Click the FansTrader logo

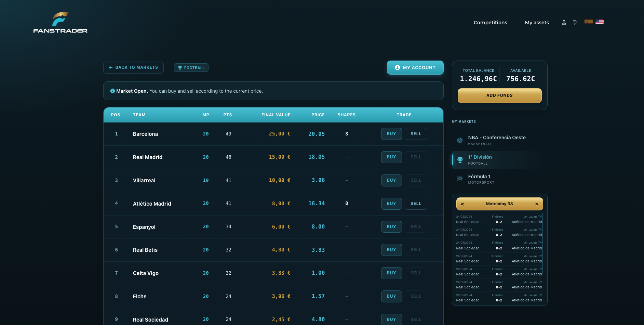tap(60, 23)
